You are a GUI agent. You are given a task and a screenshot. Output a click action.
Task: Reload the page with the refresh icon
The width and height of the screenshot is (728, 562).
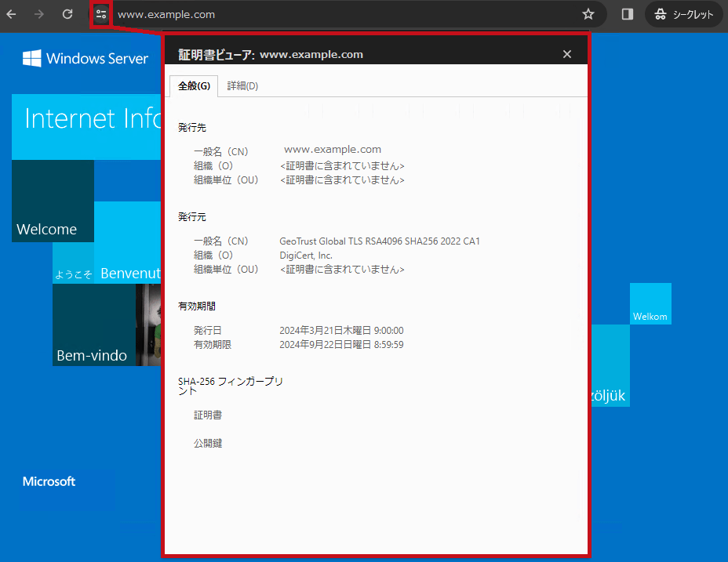click(67, 14)
